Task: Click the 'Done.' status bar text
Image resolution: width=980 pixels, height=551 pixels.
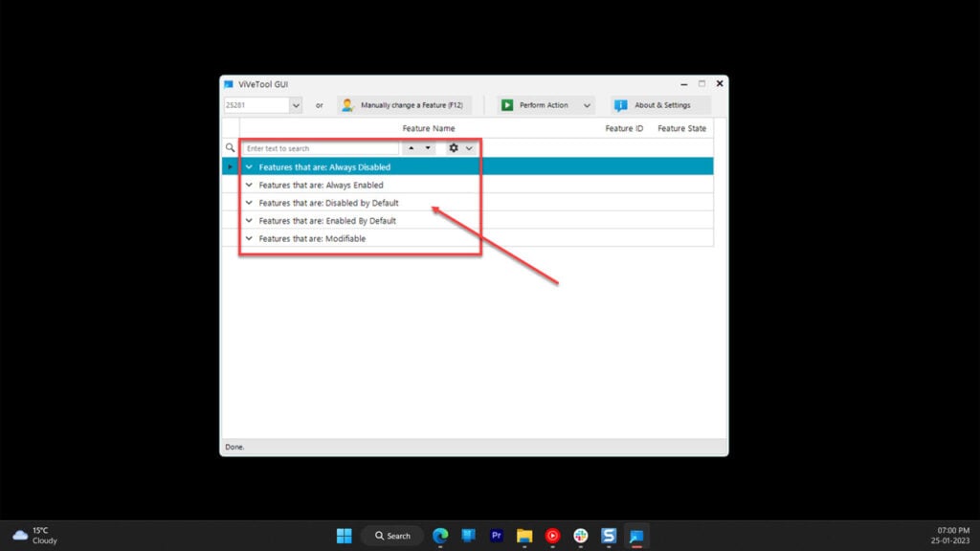Action: coord(234,447)
